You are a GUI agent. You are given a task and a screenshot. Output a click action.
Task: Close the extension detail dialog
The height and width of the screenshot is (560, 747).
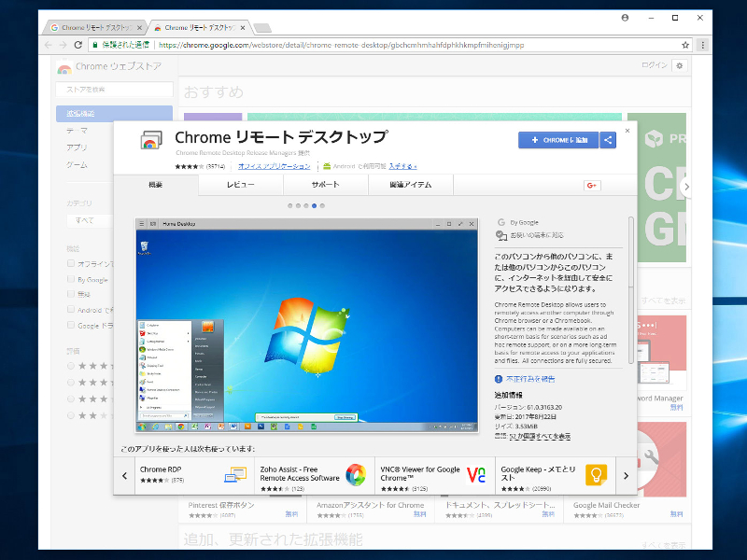tap(627, 131)
